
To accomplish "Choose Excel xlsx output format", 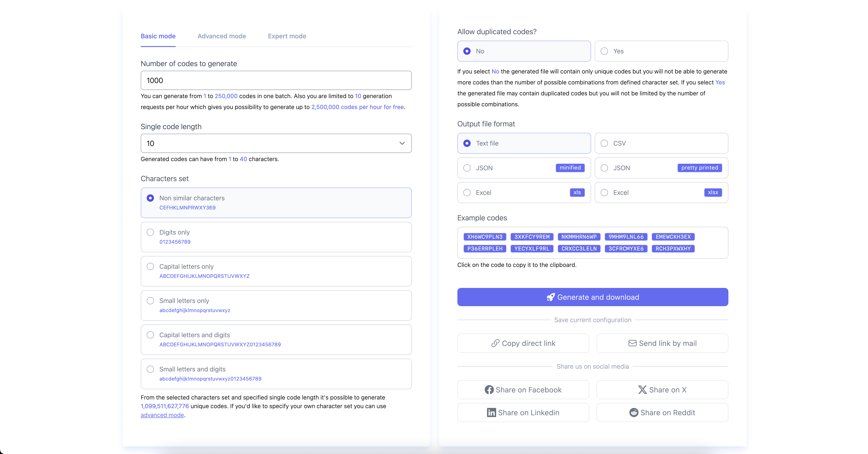I will click(x=605, y=193).
